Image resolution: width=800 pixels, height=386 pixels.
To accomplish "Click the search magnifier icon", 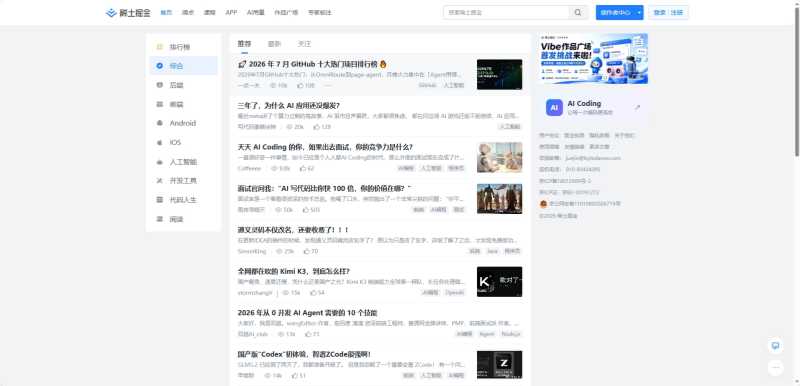I will click(x=578, y=13).
